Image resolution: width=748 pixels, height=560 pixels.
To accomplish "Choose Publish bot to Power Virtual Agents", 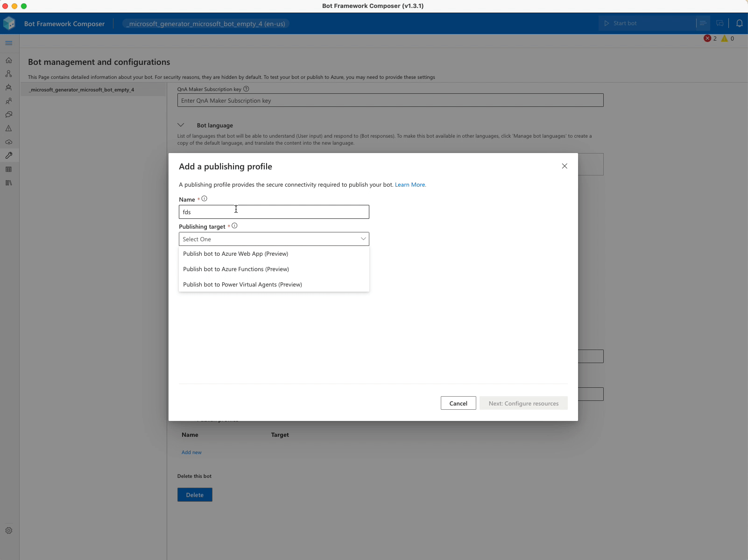I will coord(274,285).
